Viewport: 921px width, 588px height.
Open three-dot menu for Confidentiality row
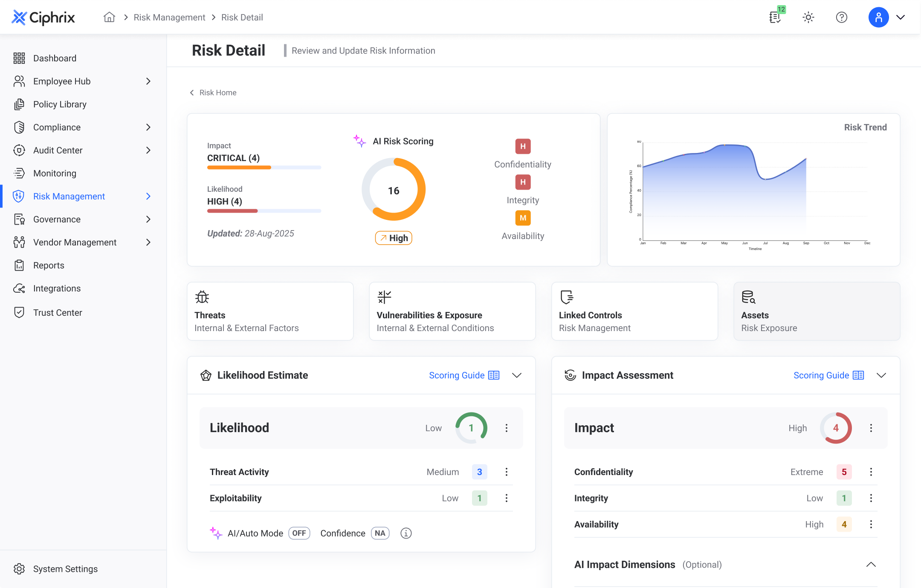coord(871,472)
